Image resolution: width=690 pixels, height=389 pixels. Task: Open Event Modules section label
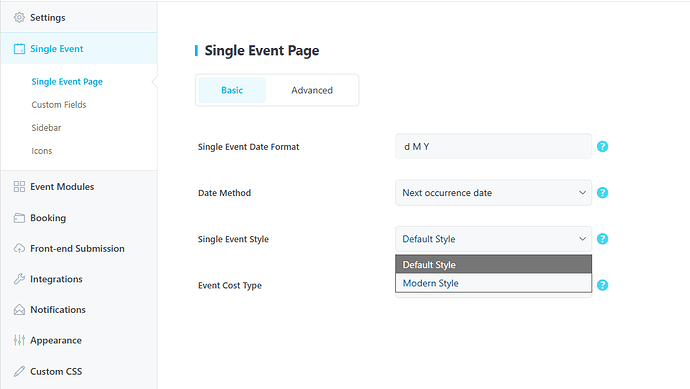pos(62,187)
